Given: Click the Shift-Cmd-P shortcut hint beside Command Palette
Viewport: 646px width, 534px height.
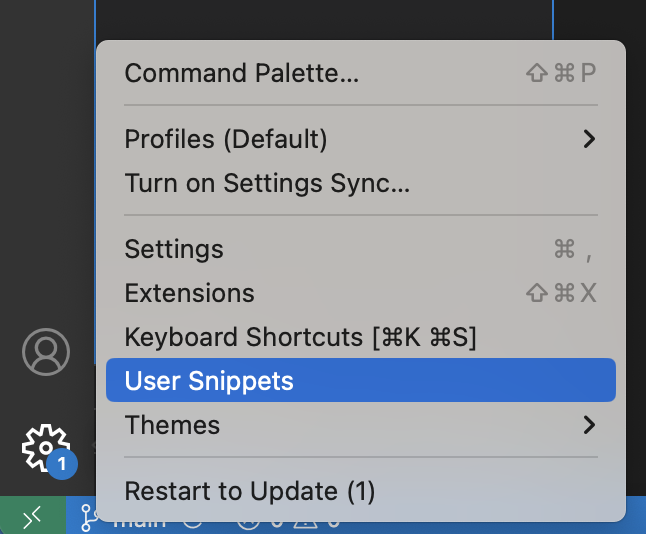Looking at the screenshot, I should pyautogui.click(x=561, y=73).
